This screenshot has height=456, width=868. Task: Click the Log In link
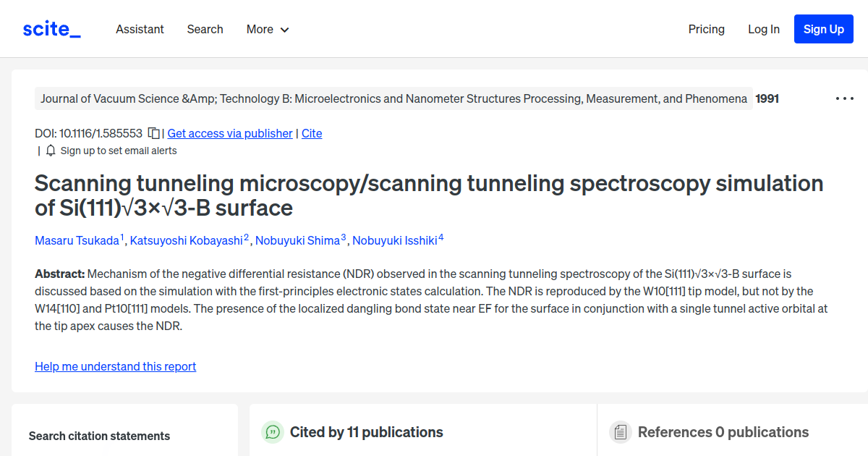pyautogui.click(x=764, y=29)
